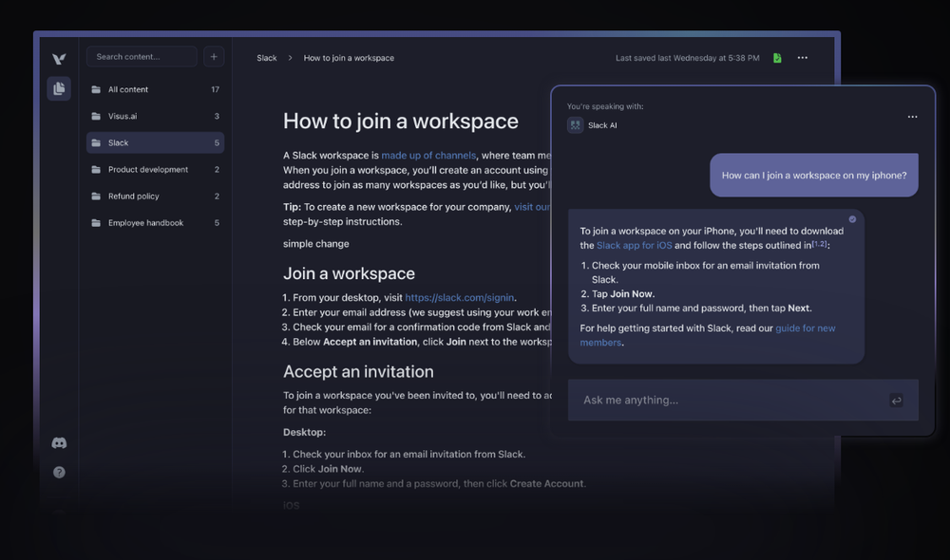Image resolution: width=950 pixels, height=560 pixels.
Task: Click the app logo in the sidebar
Action: tap(59, 59)
